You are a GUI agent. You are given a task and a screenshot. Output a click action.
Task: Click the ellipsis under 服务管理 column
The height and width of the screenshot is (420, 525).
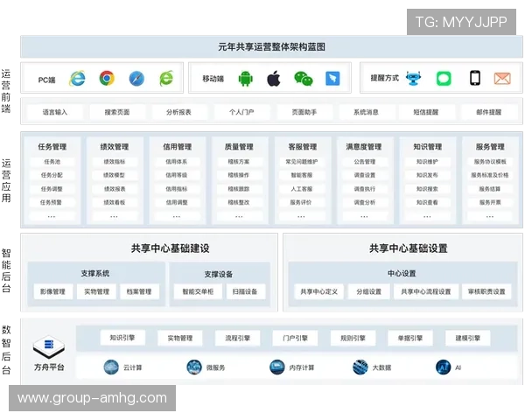490,216
